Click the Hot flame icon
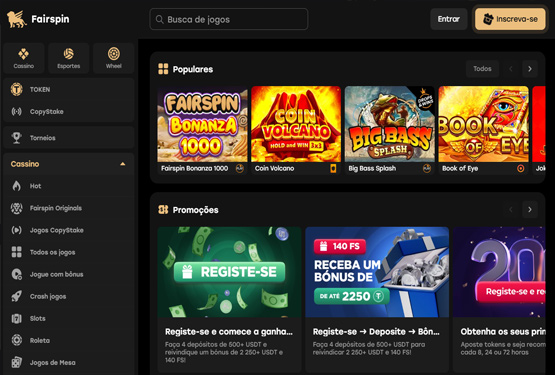The height and width of the screenshot is (375, 555). pos(17,186)
